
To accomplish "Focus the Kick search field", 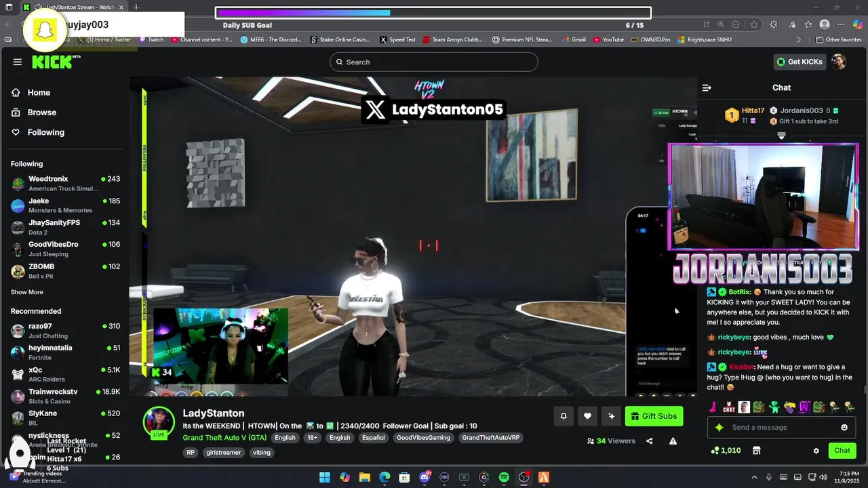I will point(433,62).
